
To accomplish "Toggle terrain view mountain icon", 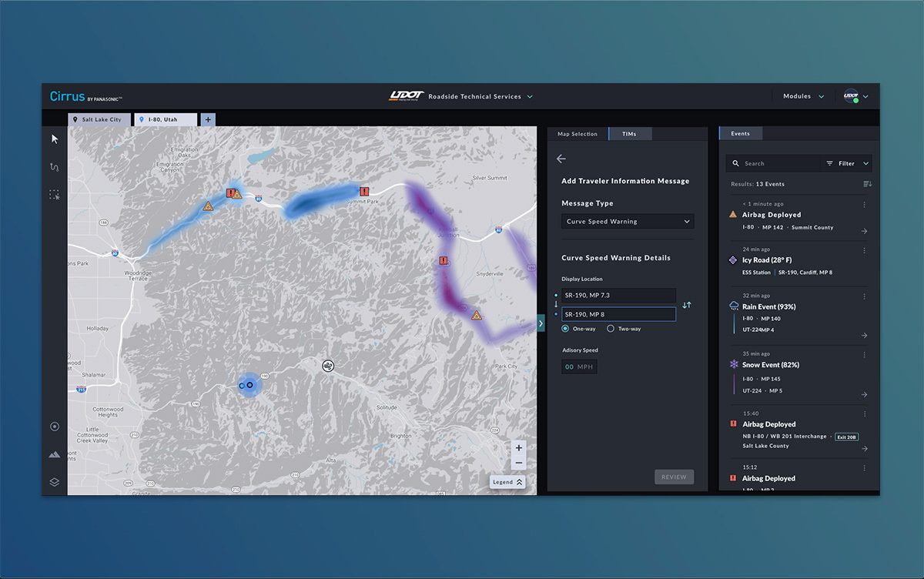I will (x=55, y=454).
